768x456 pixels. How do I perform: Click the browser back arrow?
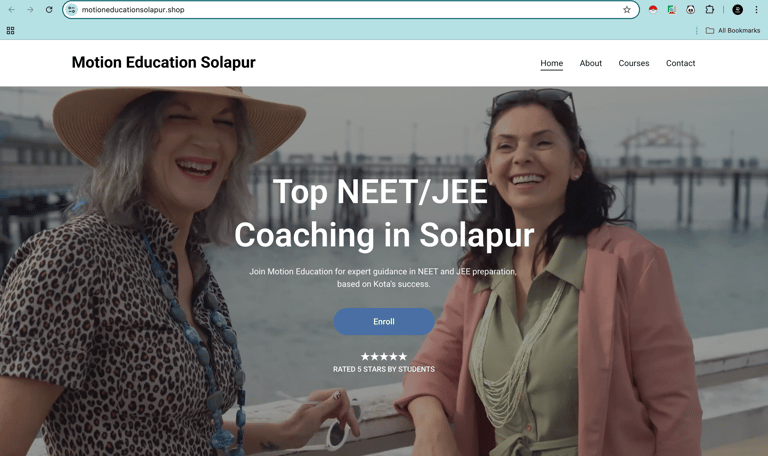coord(11,9)
